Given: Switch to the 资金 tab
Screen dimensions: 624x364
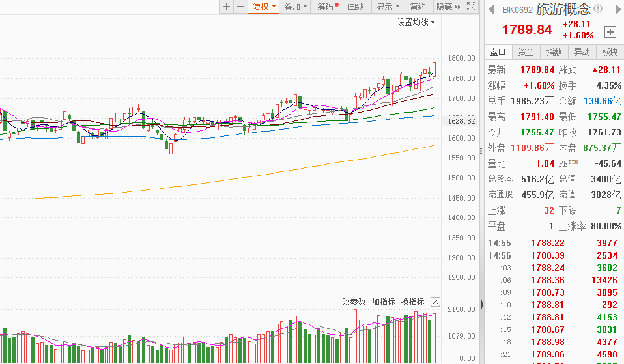Looking at the screenshot, I should pyautogui.click(x=526, y=52).
